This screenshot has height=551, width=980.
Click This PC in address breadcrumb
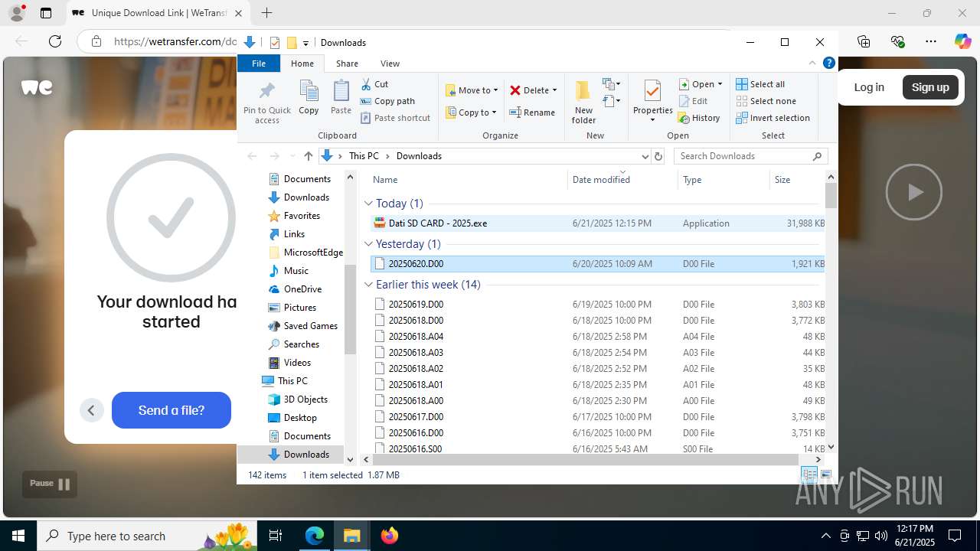[x=364, y=156]
